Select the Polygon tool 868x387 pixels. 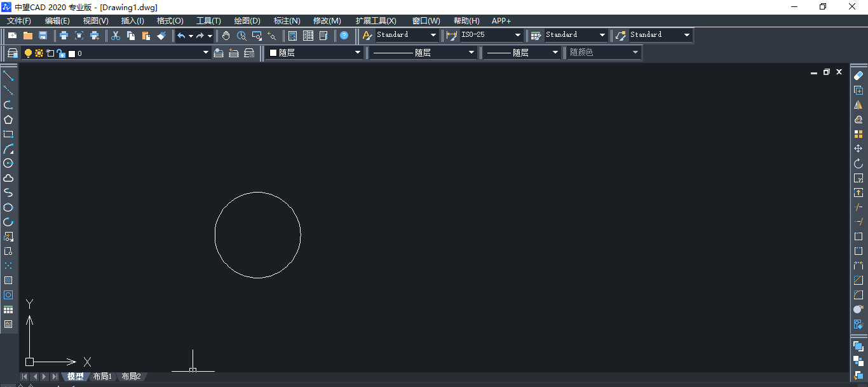8,119
